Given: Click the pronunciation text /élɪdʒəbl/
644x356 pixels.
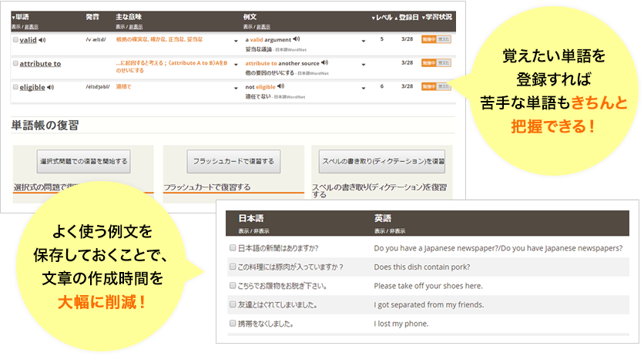Looking at the screenshot, I should [98, 87].
